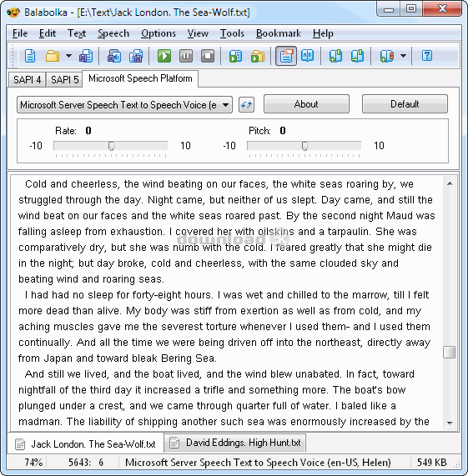The height and width of the screenshot is (476, 468).
Task: Click the About button
Action: tap(306, 104)
